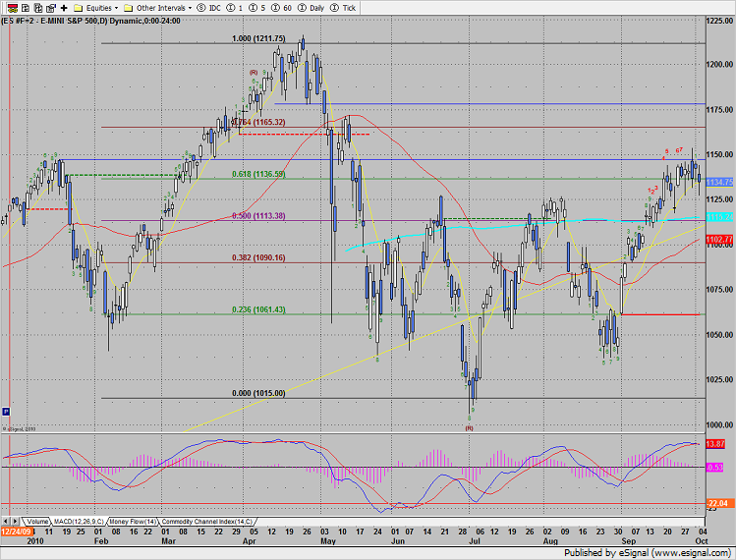Click the third toolbar icon with stacked pages
736x560 pixels.
tap(38, 8)
